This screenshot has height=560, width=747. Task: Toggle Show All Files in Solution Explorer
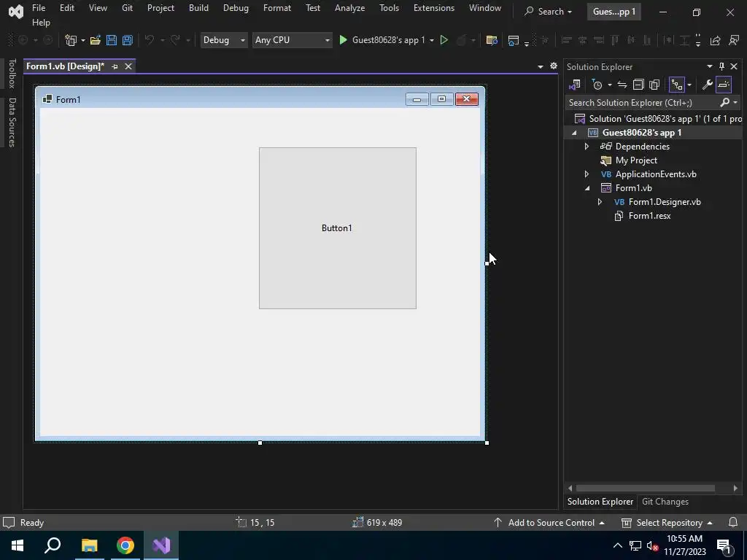point(654,85)
